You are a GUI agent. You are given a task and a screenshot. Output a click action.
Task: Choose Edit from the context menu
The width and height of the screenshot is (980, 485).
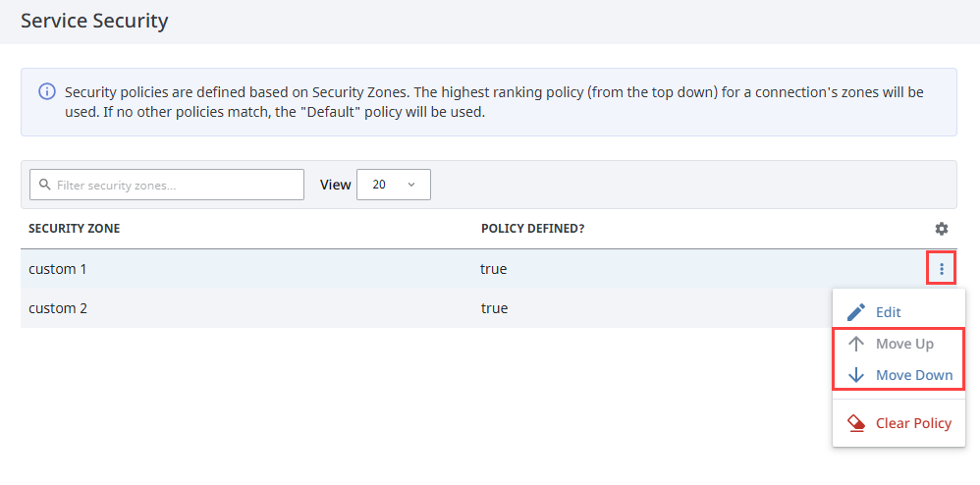(888, 312)
